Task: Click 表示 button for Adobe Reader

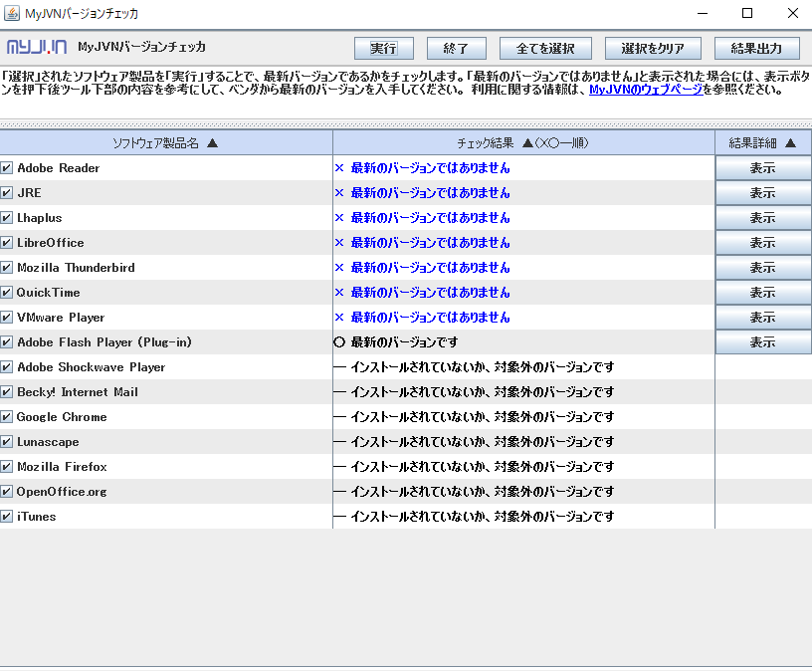Action: pyautogui.click(x=763, y=168)
